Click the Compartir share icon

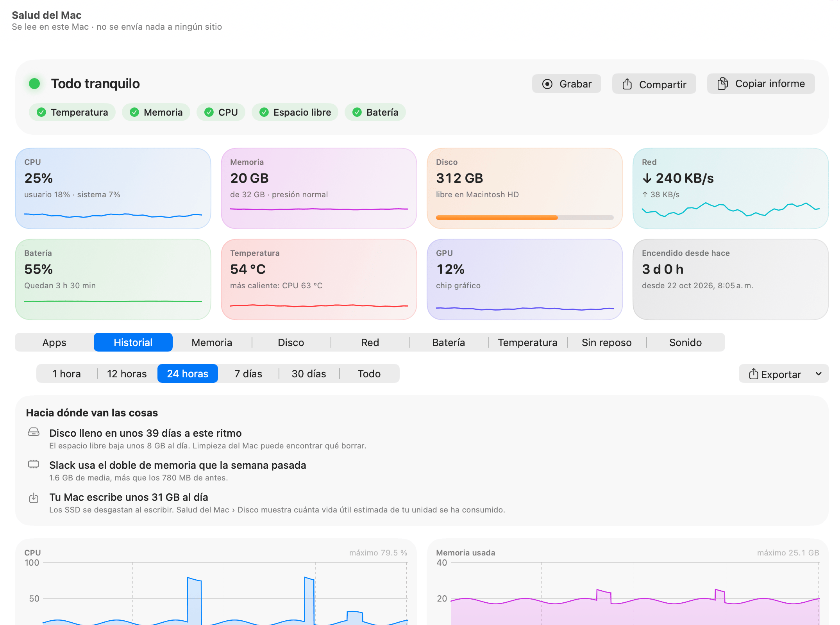point(627,84)
